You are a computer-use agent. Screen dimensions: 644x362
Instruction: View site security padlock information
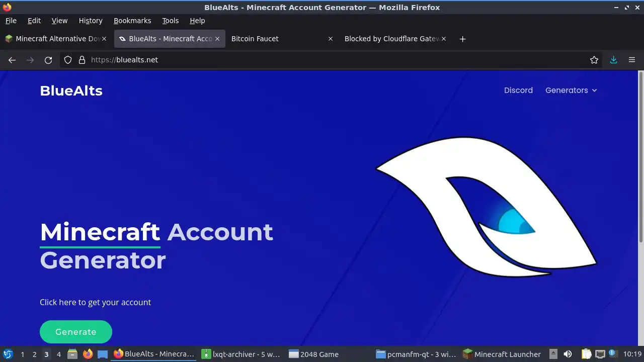[82, 60]
